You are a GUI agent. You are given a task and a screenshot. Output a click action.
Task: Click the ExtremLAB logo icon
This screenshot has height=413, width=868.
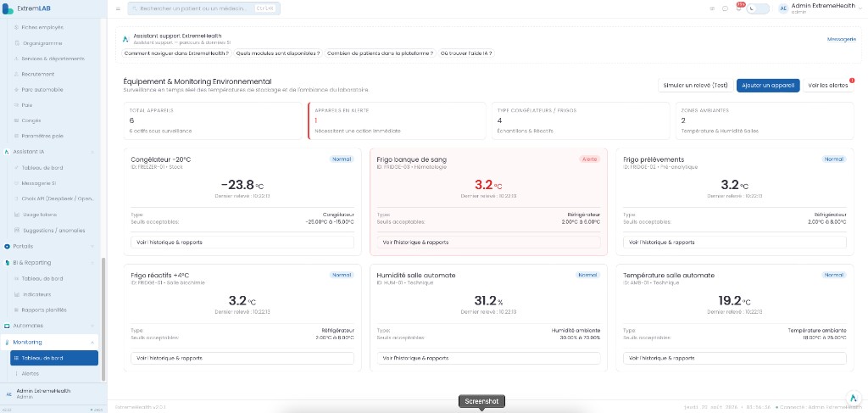coord(8,8)
